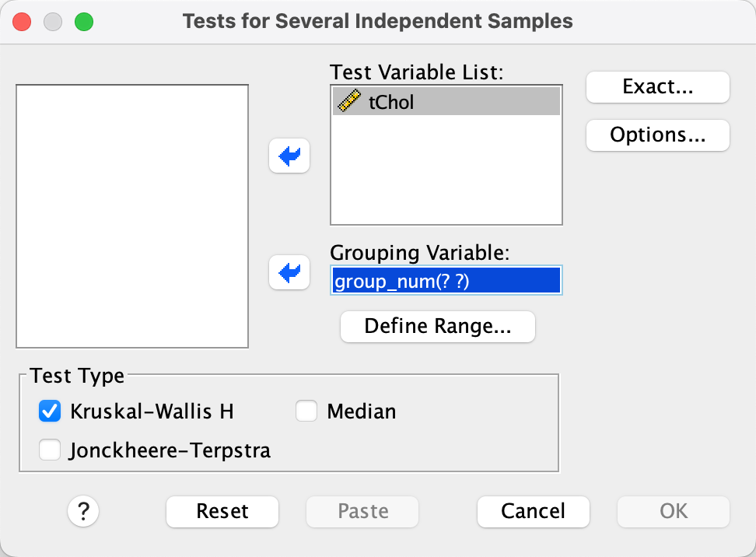Click the ruler scale icon next to tChol

(348, 102)
